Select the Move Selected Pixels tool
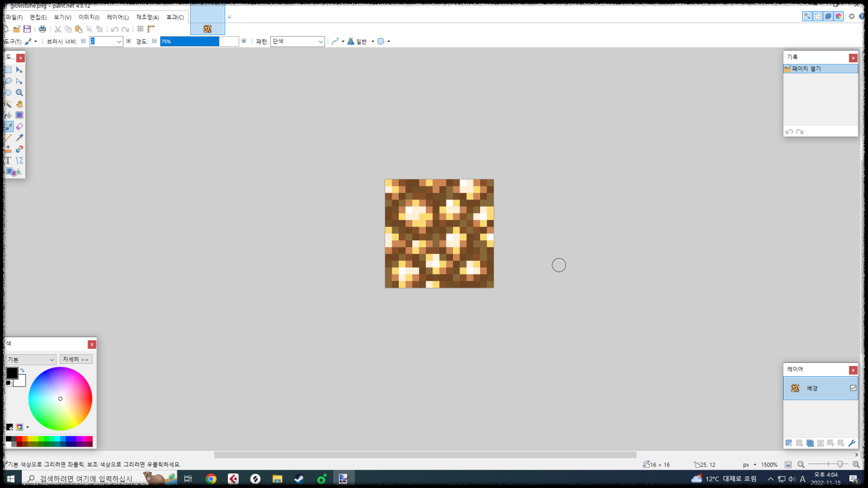The height and width of the screenshot is (488, 868). pos(20,70)
